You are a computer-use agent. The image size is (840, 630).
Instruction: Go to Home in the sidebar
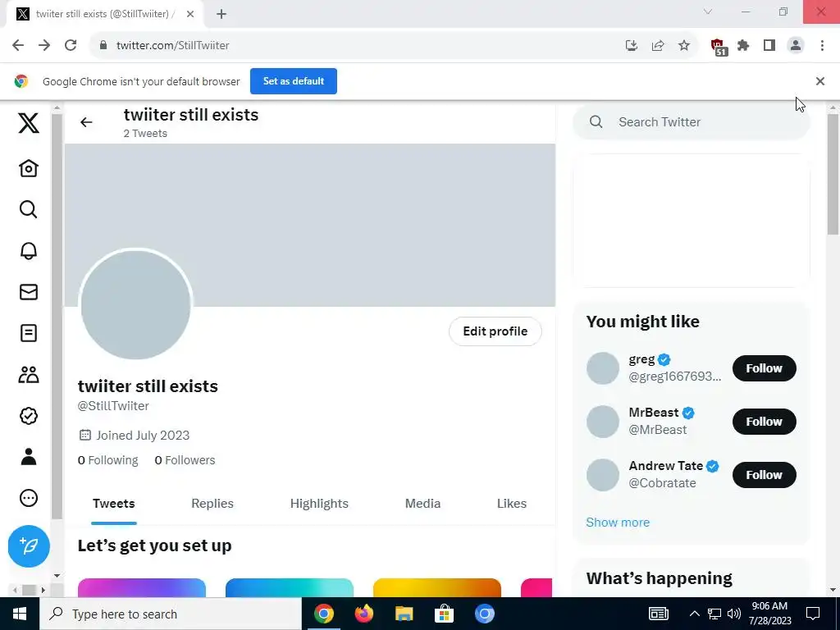tap(29, 168)
